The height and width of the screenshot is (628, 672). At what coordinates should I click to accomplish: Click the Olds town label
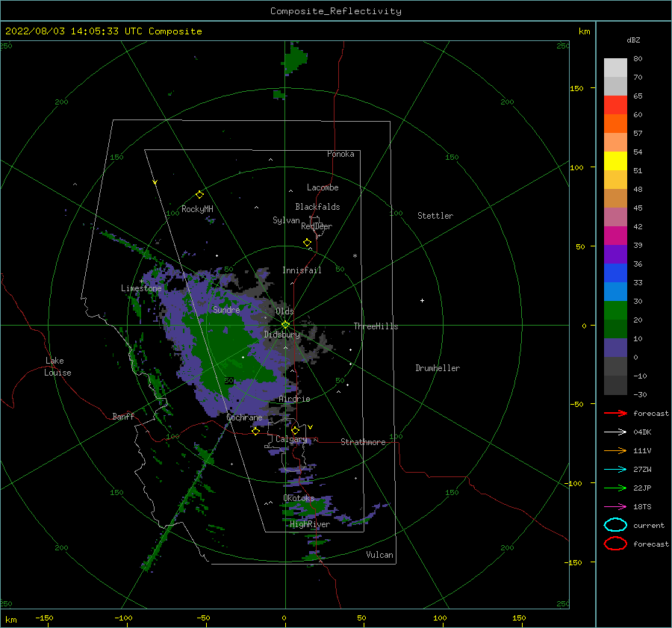click(284, 311)
